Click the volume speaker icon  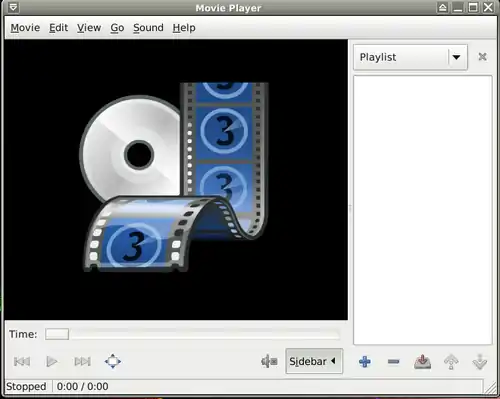coord(269,361)
